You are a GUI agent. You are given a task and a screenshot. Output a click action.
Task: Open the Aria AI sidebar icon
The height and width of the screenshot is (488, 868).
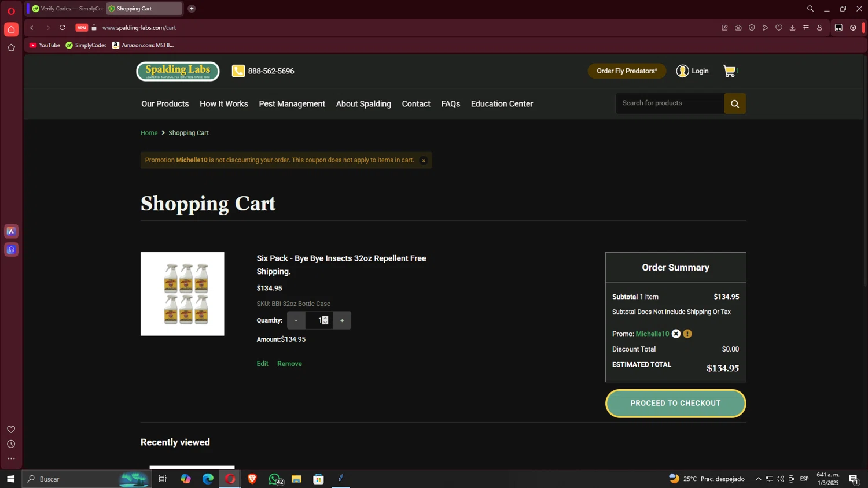point(11,231)
